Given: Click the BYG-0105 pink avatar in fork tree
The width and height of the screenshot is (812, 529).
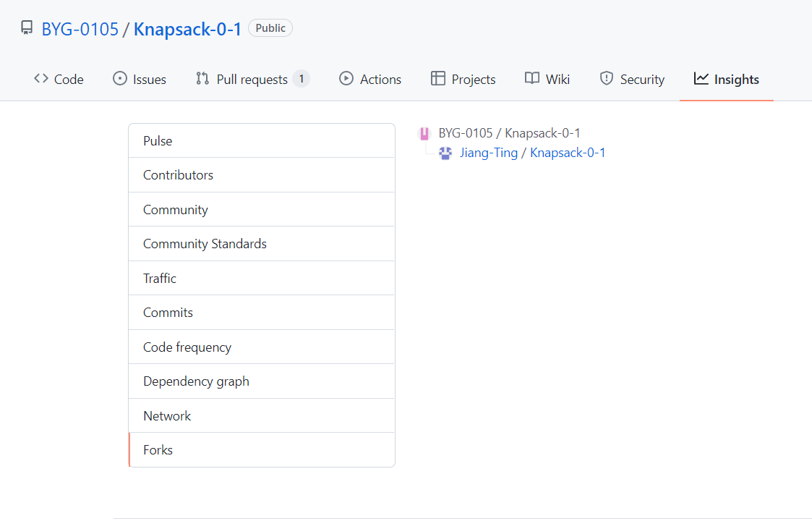Looking at the screenshot, I should coord(424,134).
